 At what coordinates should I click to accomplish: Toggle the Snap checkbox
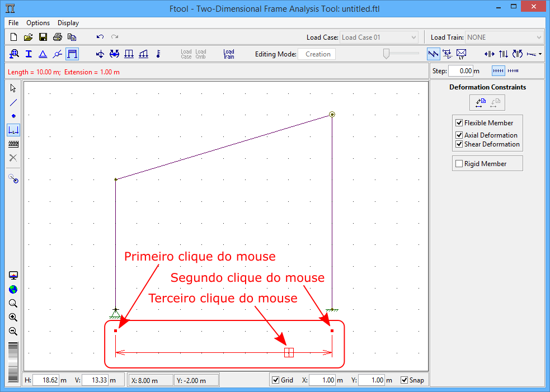pyautogui.click(x=405, y=380)
